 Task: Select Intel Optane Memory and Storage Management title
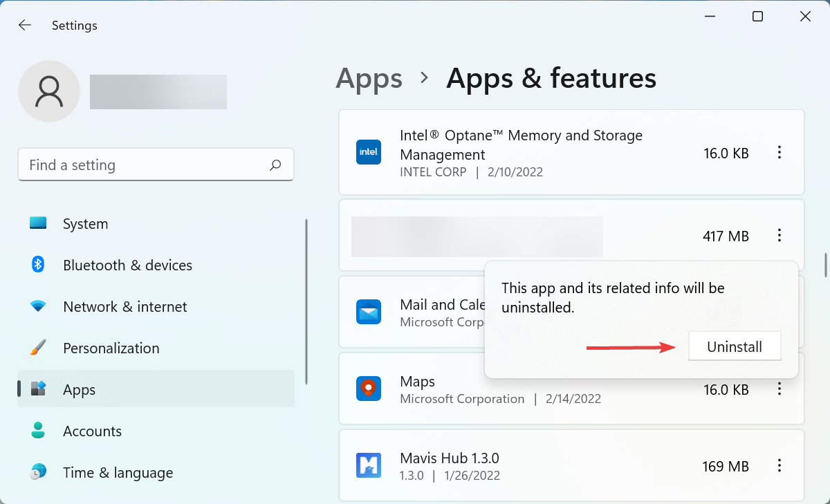click(522, 145)
